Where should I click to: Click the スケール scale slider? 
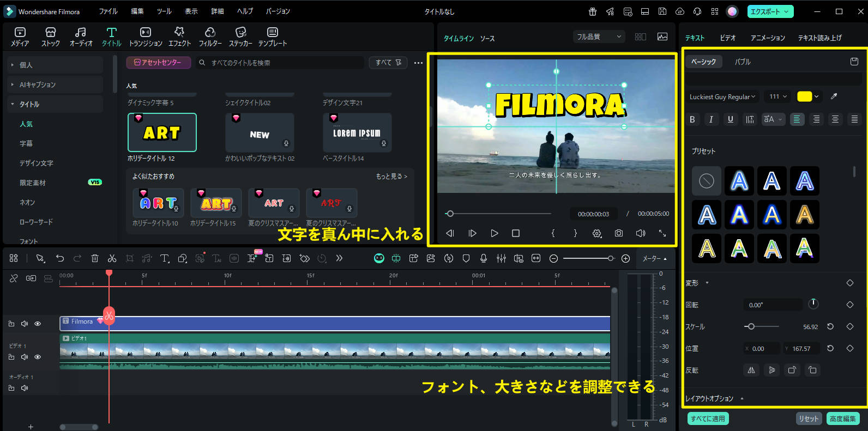pos(761,326)
